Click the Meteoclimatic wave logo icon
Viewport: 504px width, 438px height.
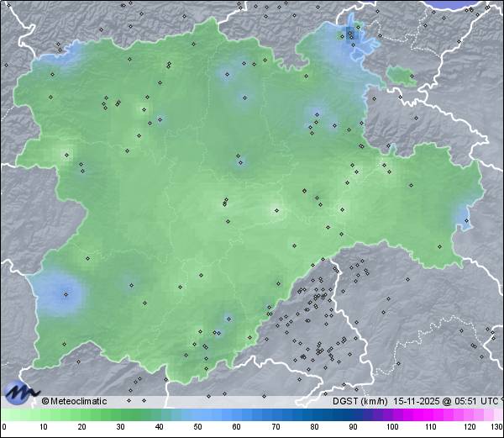(x=20, y=393)
